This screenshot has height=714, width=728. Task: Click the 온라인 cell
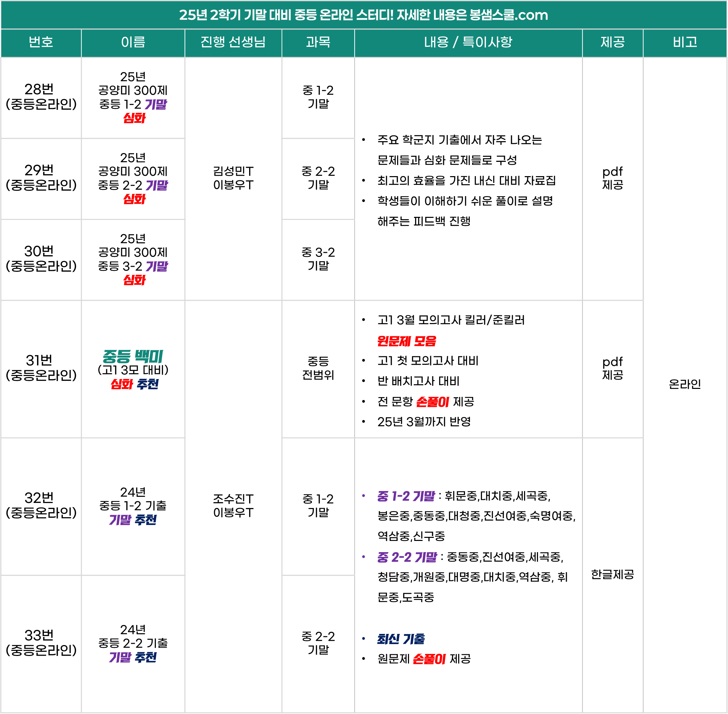point(685,384)
